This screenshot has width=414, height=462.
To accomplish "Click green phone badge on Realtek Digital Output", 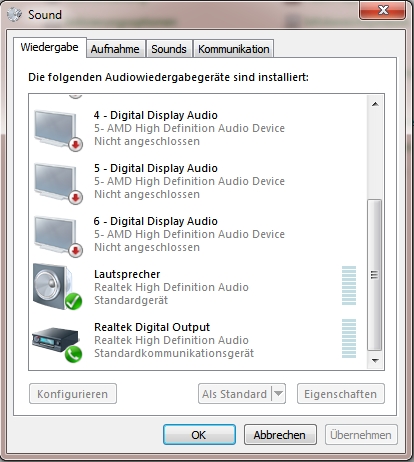I will [x=73, y=354].
